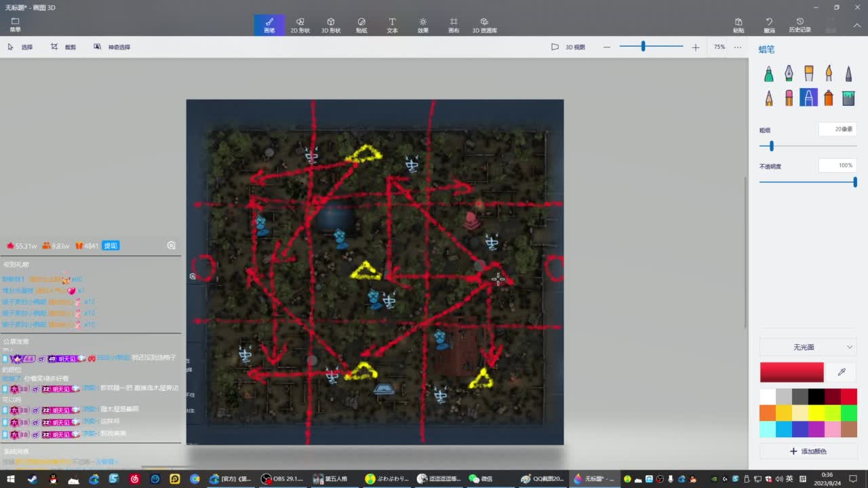The width and height of the screenshot is (868, 488).
Task: Select the calligraphy pen brush
Action: [x=789, y=74]
